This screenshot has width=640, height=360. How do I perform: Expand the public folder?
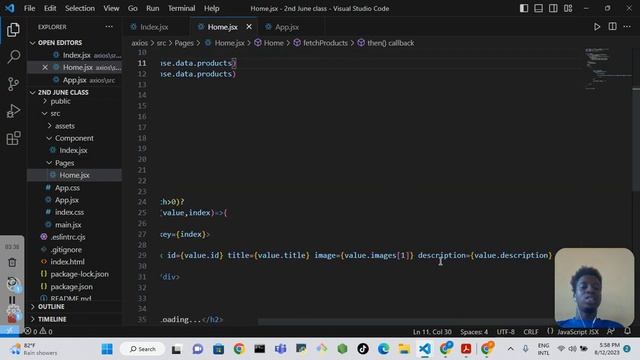[60, 101]
